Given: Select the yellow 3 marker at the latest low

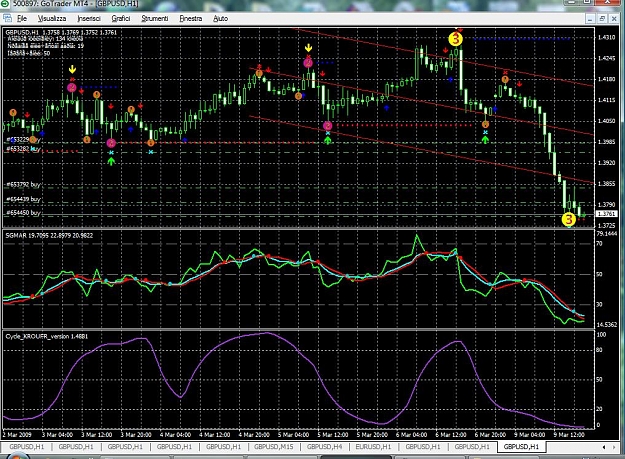Looking at the screenshot, I should tap(569, 219).
